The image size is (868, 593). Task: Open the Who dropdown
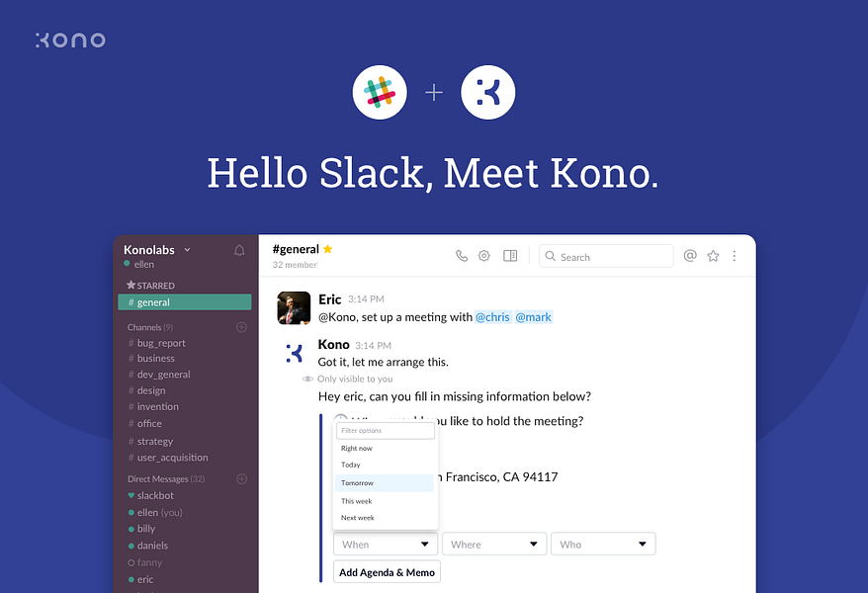click(x=603, y=544)
